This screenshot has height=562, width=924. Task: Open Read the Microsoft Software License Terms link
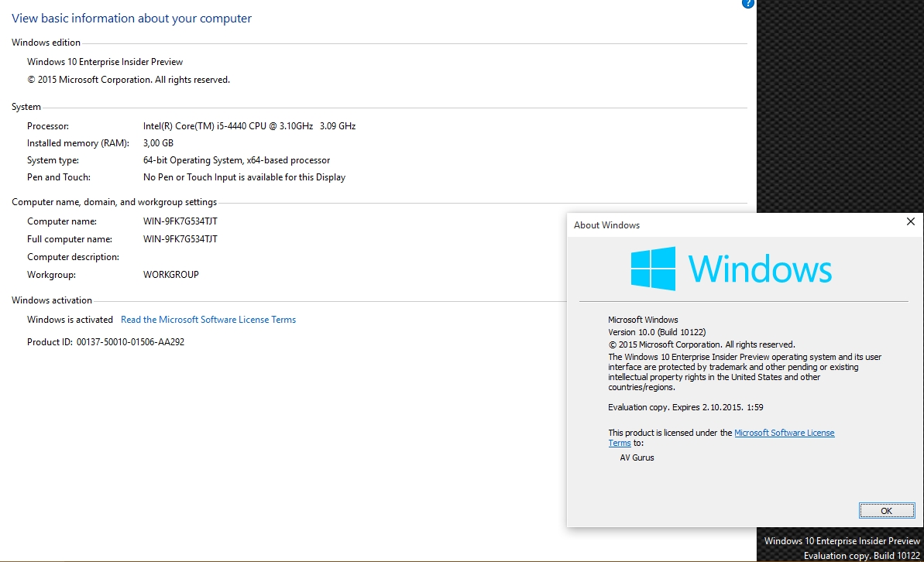click(208, 320)
